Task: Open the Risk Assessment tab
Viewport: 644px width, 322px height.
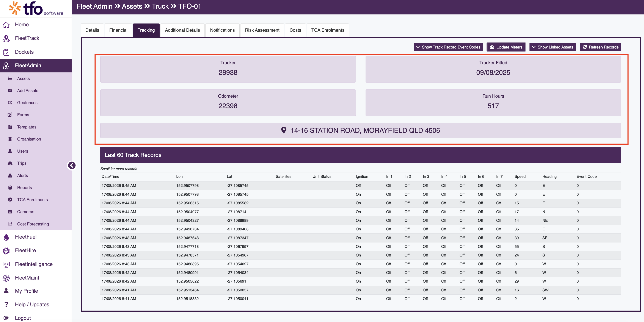Action: pyautogui.click(x=262, y=30)
